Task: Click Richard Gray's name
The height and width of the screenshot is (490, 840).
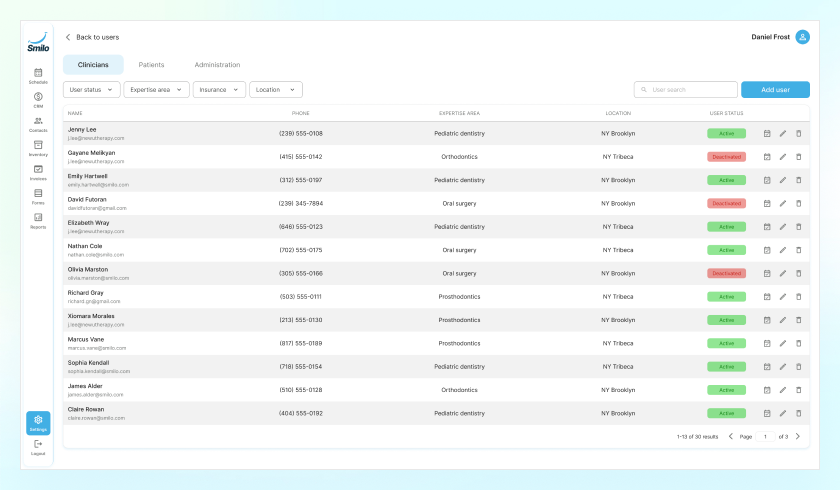Action: coord(85,293)
